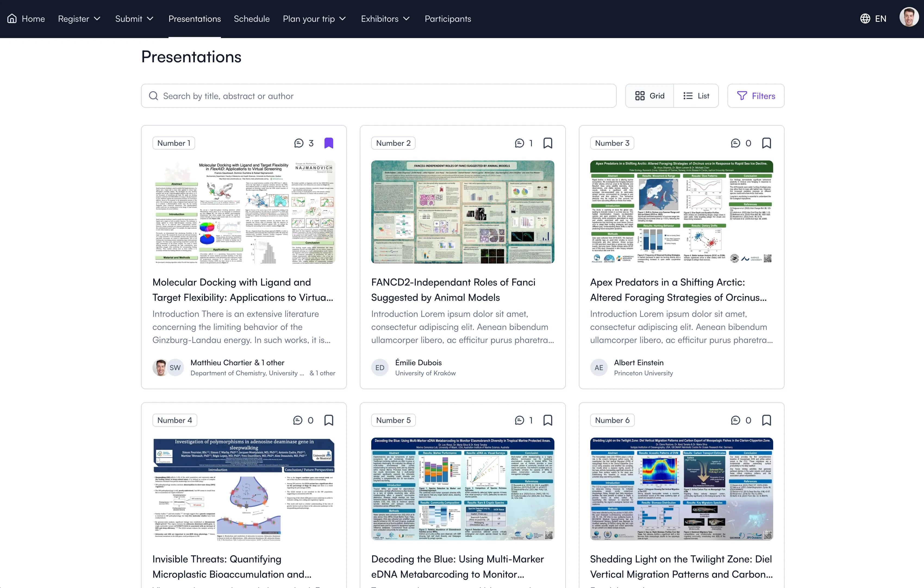Open comments icon on Number 4 card
The height and width of the screenshot is (588, 924).
(x=297, y=420)
